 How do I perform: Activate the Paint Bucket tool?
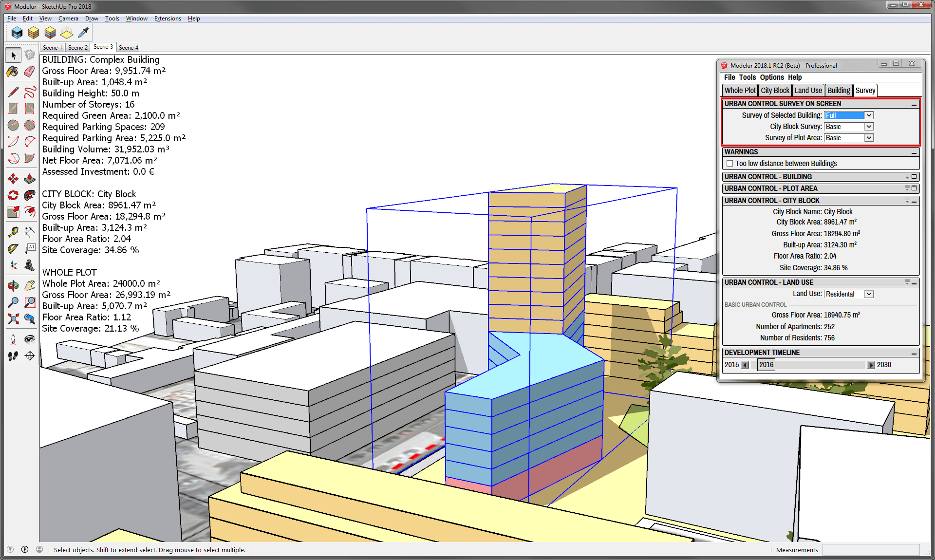(x=12, y=72)
